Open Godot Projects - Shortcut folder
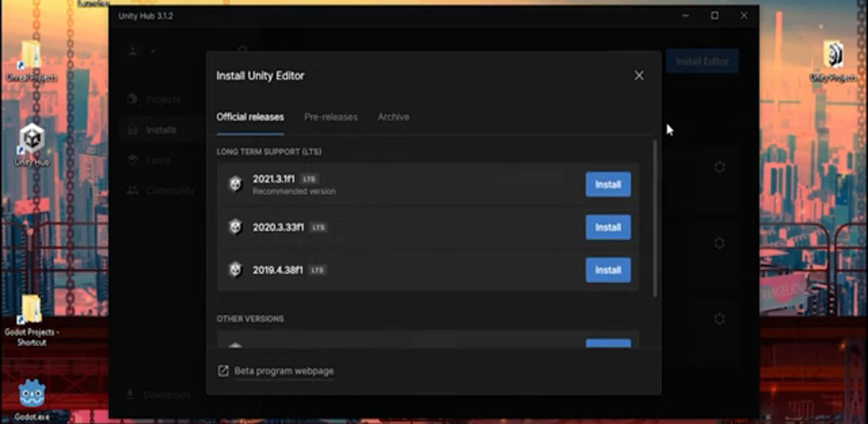The width and height of the screenshot is (868, 424). tap(31, 321)
